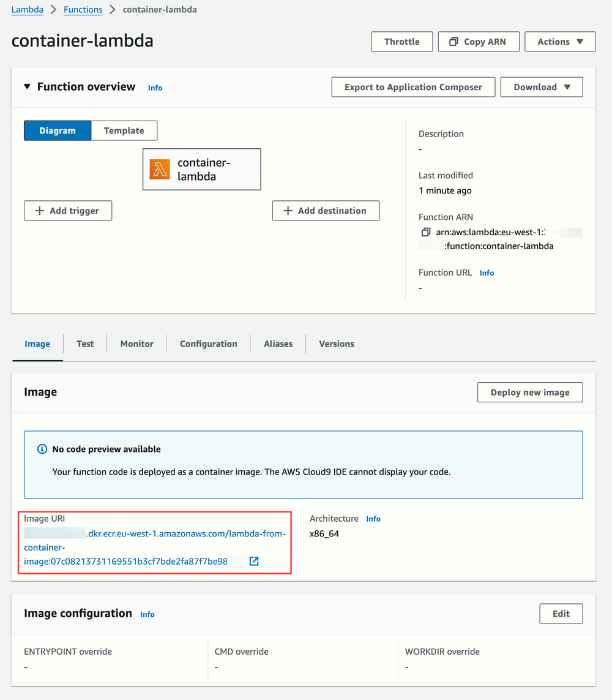The width and height of the screenshot is (612, 700).
Task: Select the container-lambda node in the diagram
Action: pos(201,169)
